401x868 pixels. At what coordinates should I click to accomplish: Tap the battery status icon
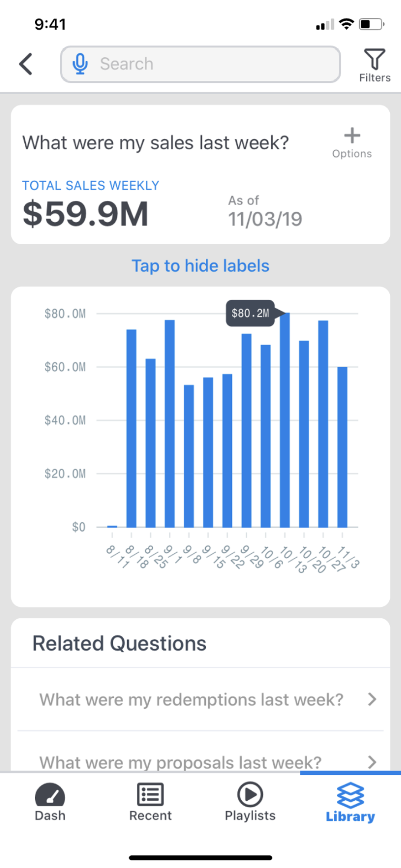[x=371, y=24]
